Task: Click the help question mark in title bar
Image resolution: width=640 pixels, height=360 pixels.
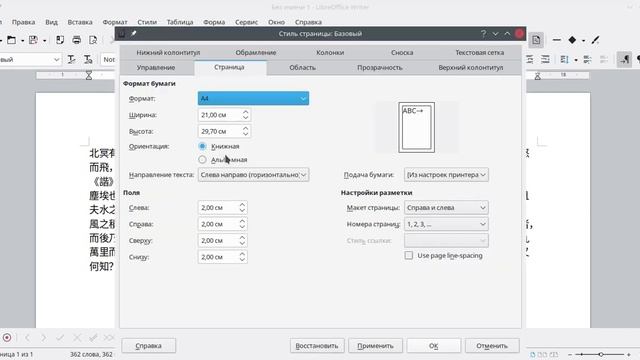Action: pos(483,33)
